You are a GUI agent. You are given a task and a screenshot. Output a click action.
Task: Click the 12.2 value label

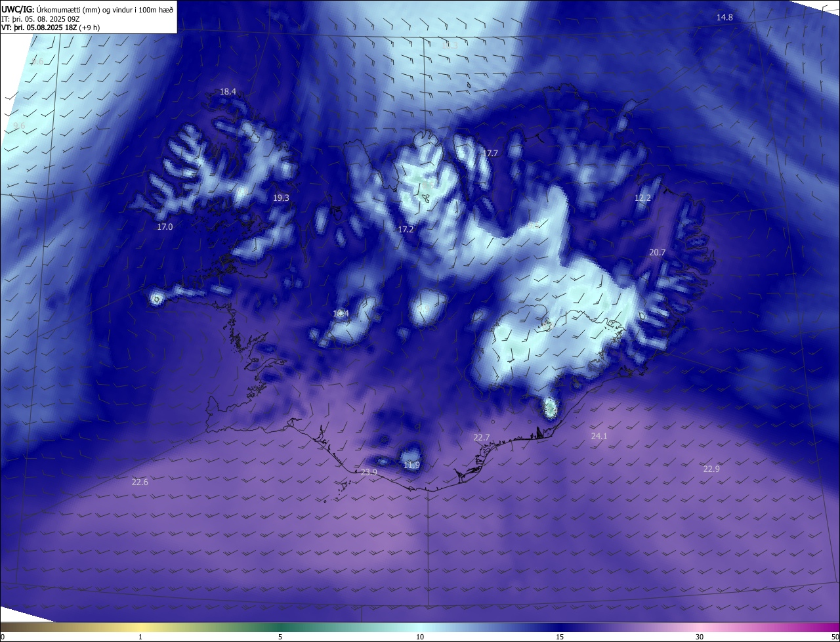(x=642, y=198)
